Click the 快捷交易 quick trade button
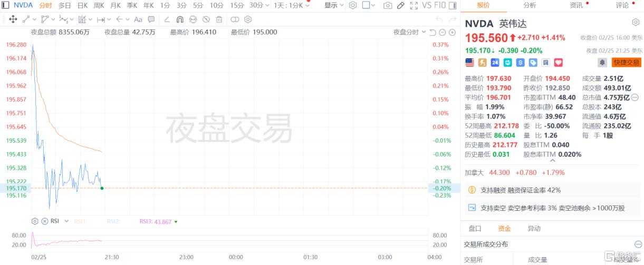Screen dimensions: 644x265 point(626,63)
